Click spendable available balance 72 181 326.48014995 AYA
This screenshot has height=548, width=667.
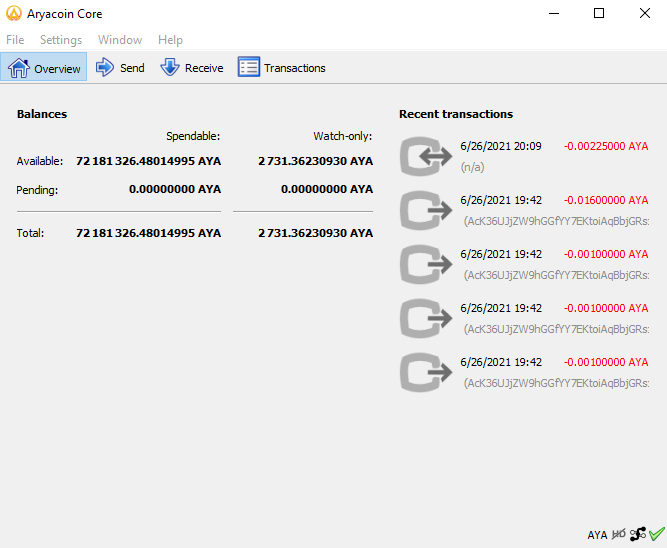tap(148, 161)
